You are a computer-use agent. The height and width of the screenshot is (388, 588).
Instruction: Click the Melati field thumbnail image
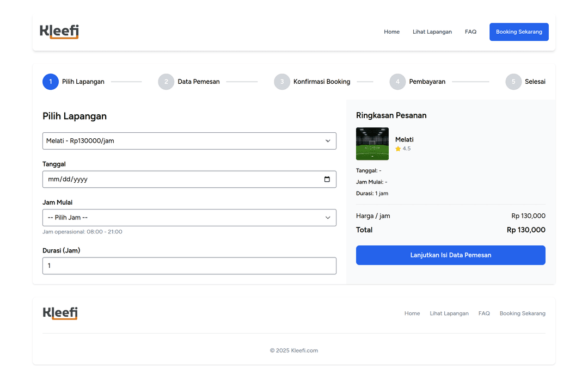tap(372, 144)
